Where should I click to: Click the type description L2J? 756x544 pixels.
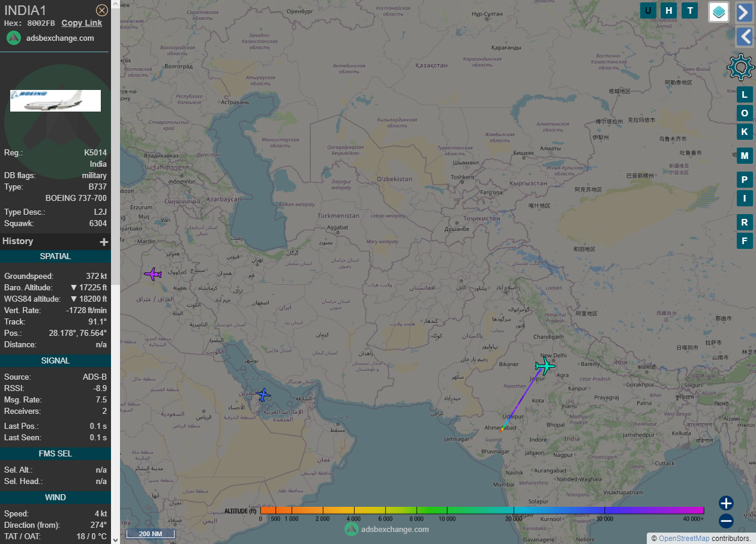(100, 212)
